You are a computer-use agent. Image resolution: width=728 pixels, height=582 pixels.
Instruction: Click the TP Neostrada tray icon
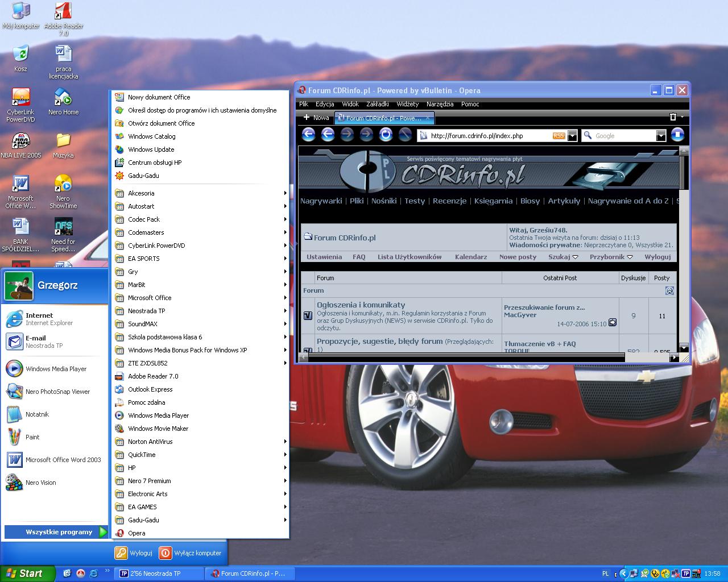pyautogui.click(x=686, y=573)
